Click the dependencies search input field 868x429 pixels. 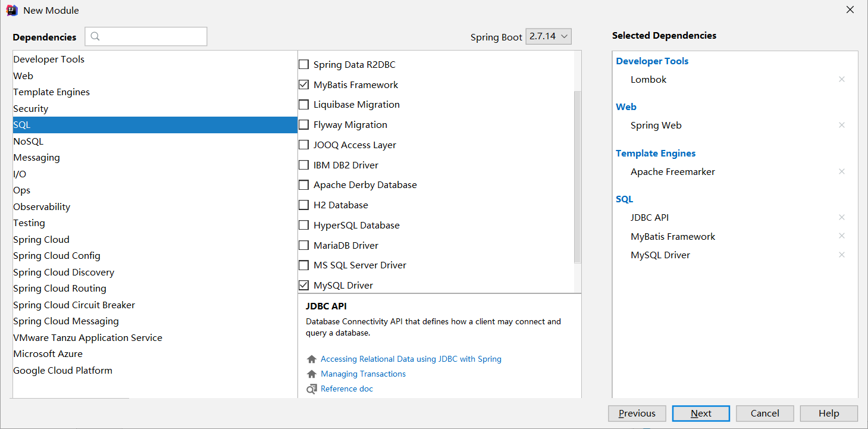tap(146, 36)
